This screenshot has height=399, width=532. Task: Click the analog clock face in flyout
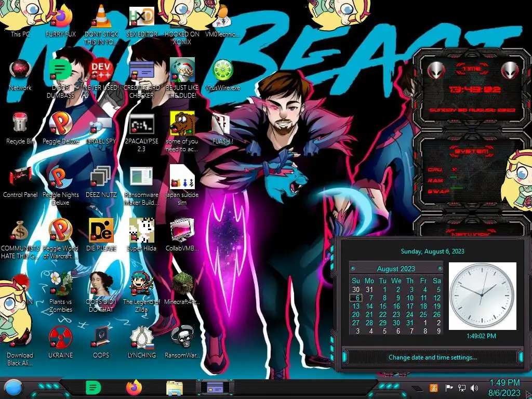click(482, 296)
